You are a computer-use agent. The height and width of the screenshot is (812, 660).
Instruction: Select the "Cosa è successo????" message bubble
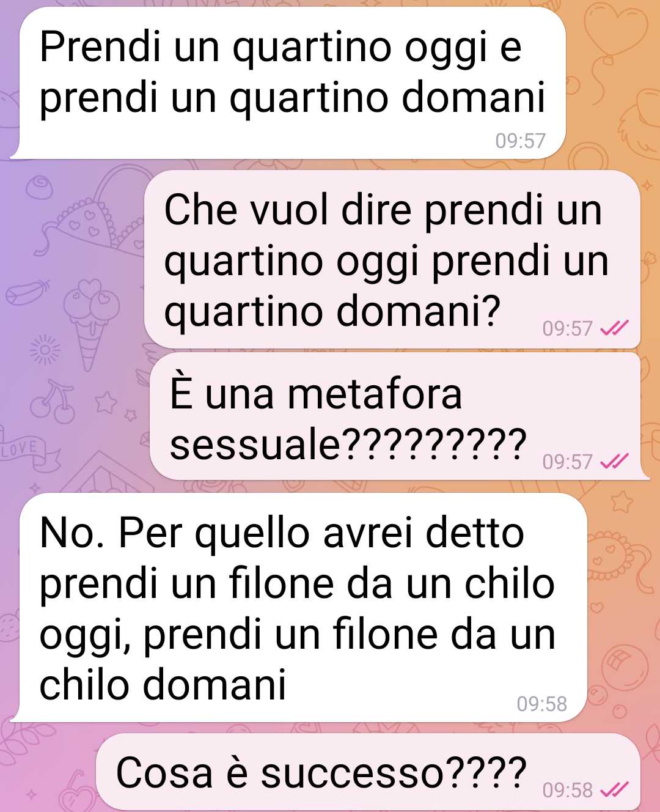click(369, 772)
